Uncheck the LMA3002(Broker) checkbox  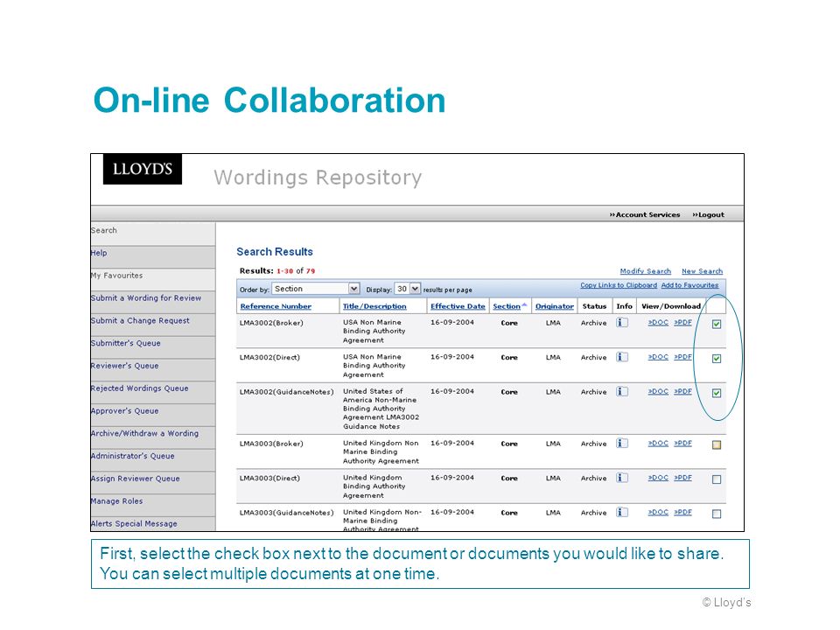coord(717,324)
